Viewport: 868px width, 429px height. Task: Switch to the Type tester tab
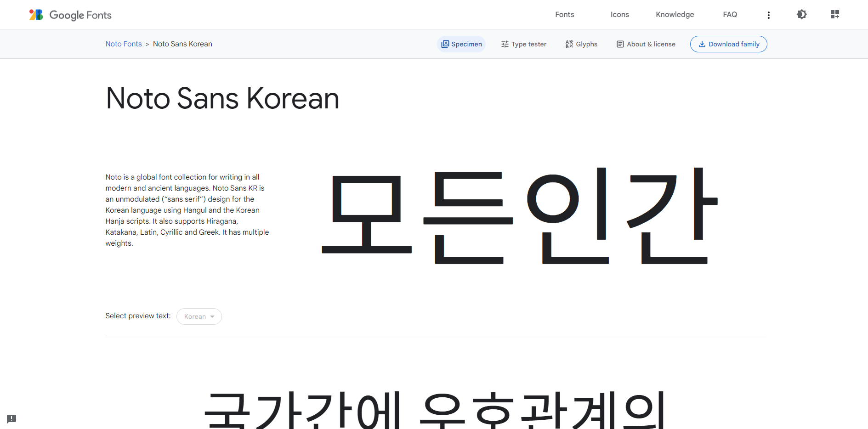(524, 44)
